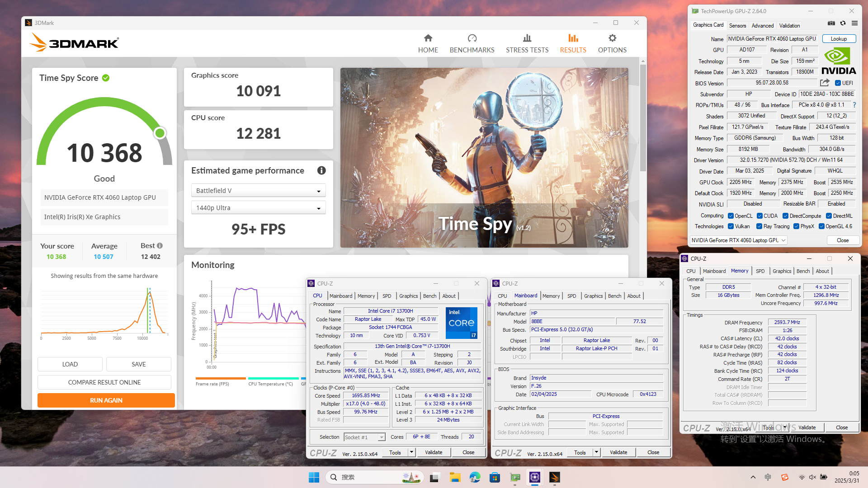This screenshot has width=868, height=488.
Task: Switch to the Validation tab in GPU-Z
Action: click(x=789, y=26)
